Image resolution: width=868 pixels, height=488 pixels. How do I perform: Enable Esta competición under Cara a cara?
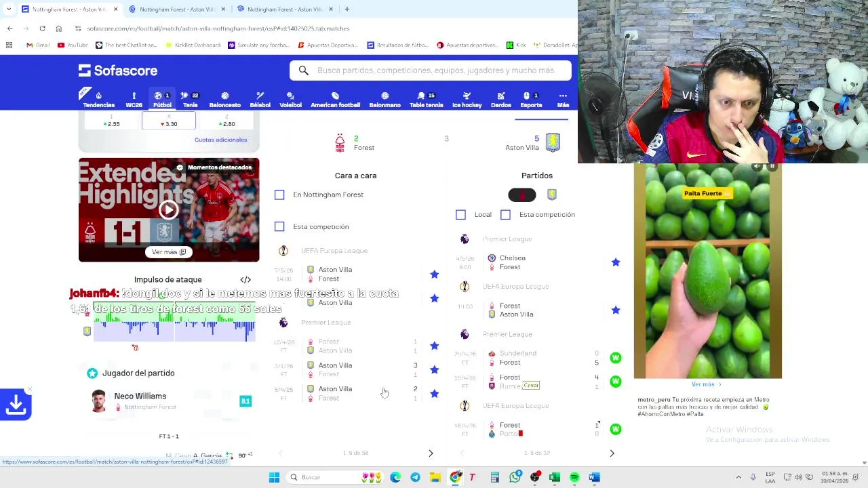click(279, 226)
